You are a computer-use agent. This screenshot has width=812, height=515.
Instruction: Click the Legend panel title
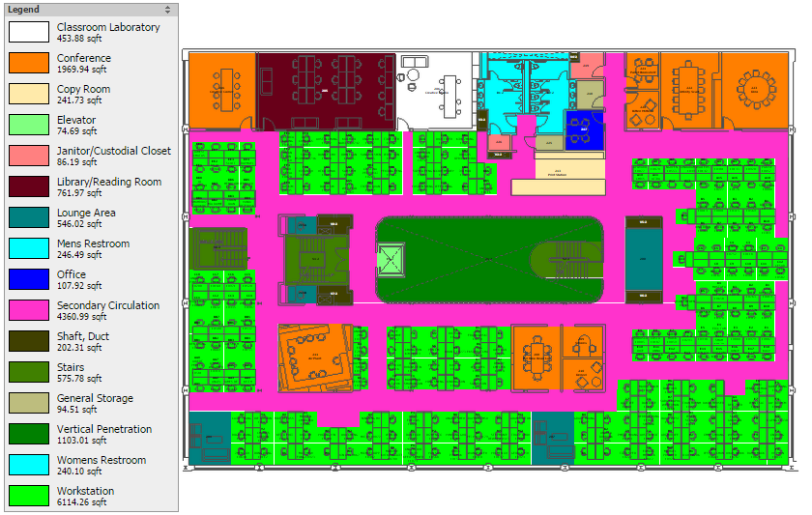tap(23, 10)
